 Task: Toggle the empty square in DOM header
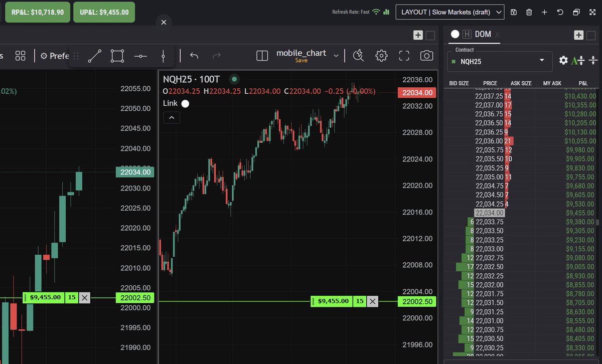[x=591, y=35]
